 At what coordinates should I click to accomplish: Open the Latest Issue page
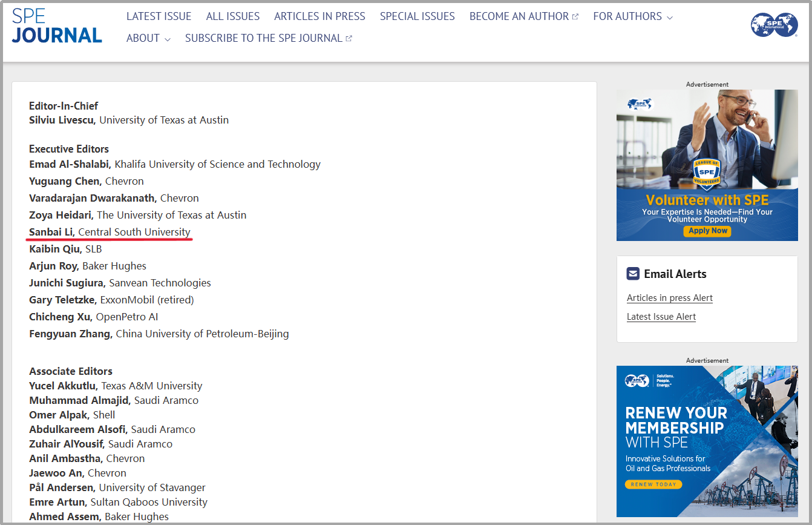(159, 16)
